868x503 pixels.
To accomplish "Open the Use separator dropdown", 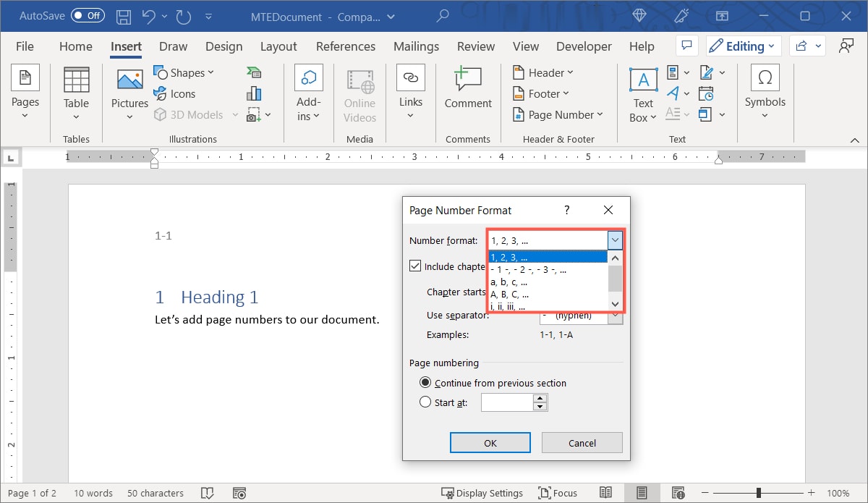I will tap(614, 316).
